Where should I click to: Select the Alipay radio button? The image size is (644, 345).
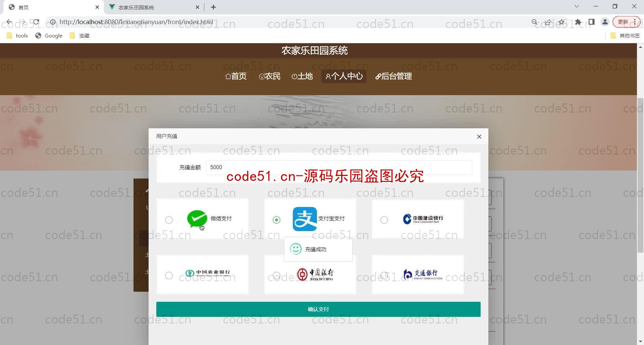276,220
